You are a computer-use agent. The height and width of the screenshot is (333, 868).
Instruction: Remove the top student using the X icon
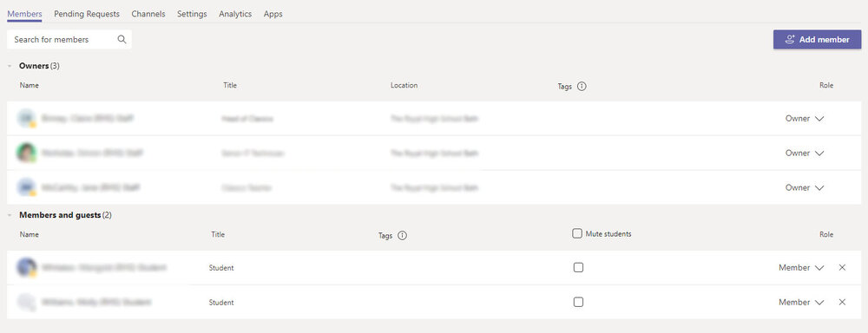coord(842,268)
